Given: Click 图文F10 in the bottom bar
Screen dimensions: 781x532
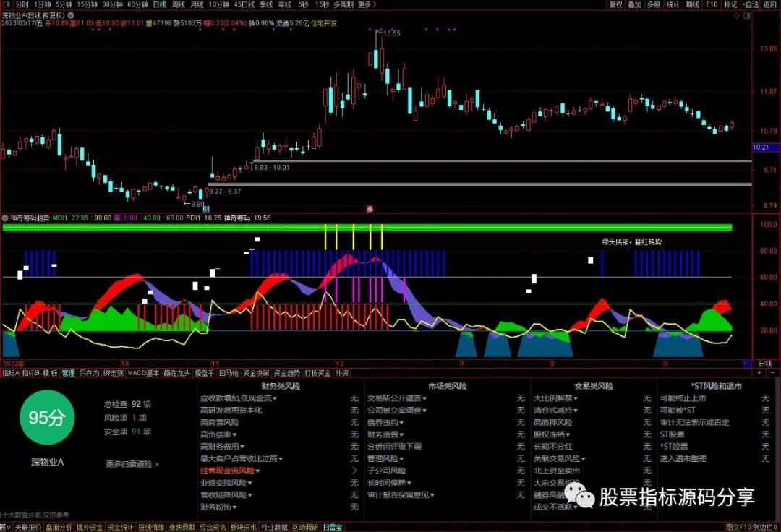Looking at the screenshot, I should pos(738,527).
